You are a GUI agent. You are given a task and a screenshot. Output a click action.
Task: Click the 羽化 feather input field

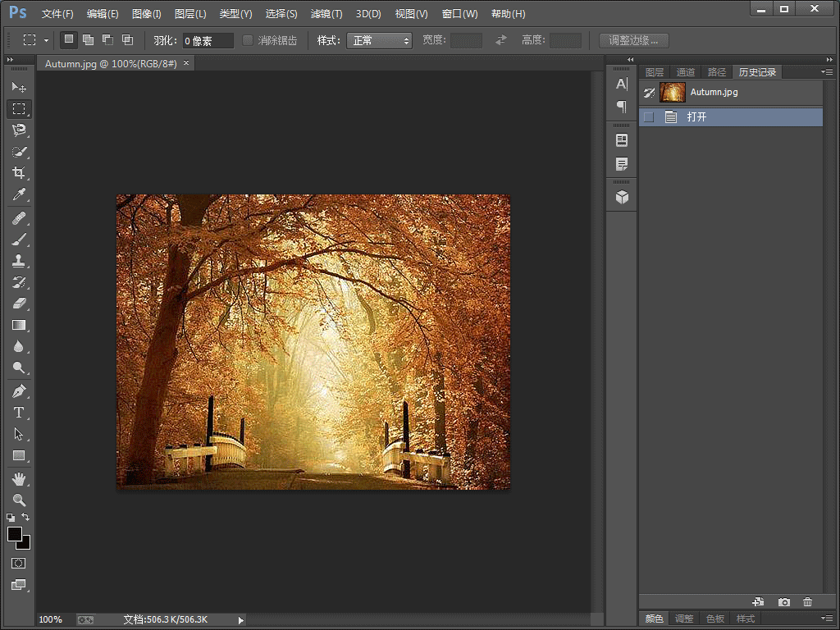(208, 41)
